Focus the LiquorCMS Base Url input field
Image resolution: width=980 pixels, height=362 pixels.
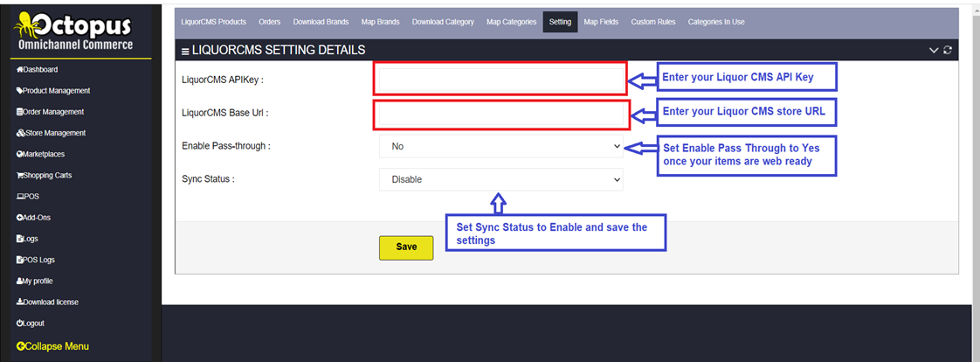point(500,115)
